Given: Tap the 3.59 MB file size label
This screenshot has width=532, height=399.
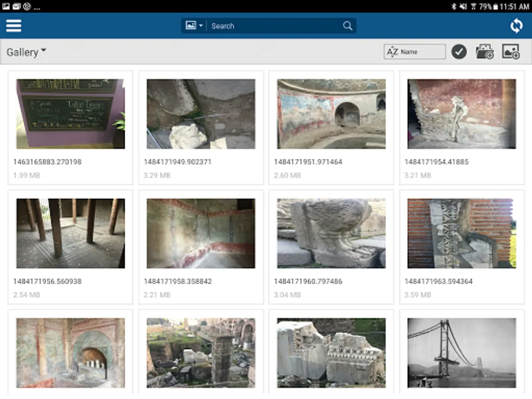Looking at the screenshot, I should pos(418,294).
